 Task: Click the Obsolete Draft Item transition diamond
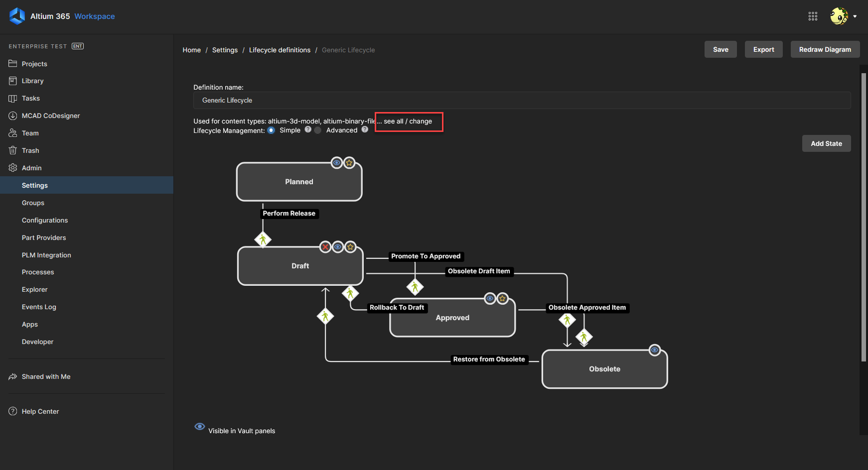coord(567,320)
